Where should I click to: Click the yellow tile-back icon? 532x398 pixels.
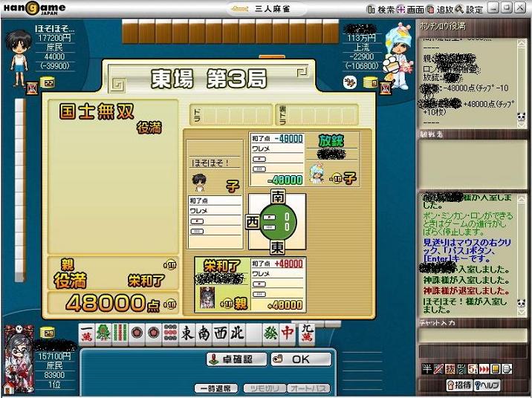pyautogui.click(x=496, y=369)
